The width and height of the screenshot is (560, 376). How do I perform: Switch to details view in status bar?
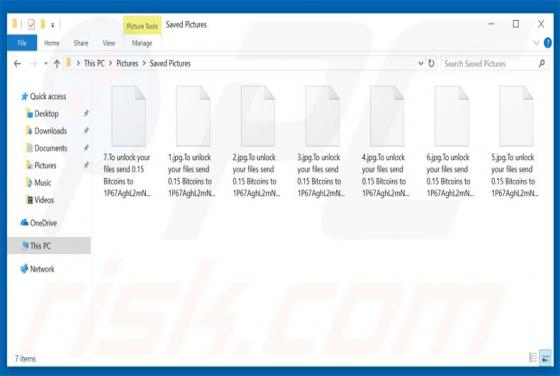[x=533, y=357]
